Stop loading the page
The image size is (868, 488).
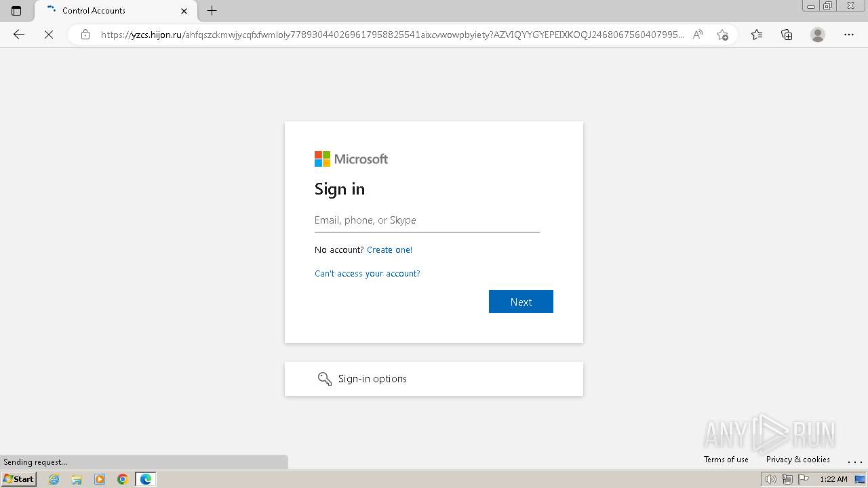click(x=49, y=35)
